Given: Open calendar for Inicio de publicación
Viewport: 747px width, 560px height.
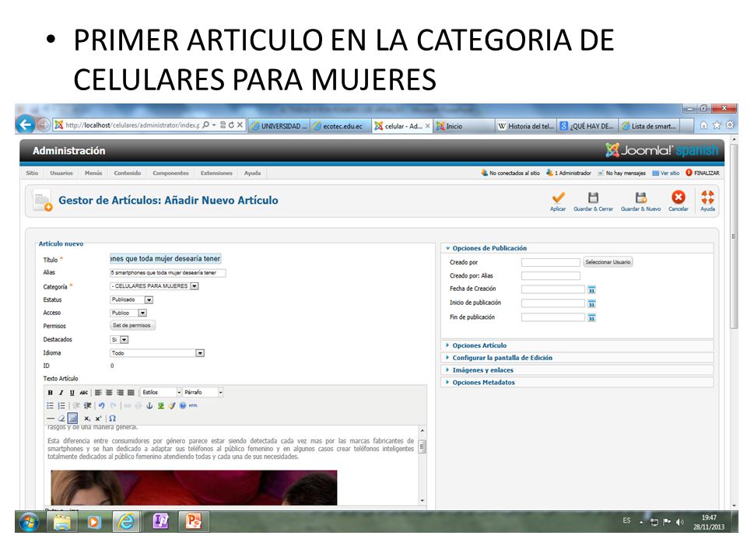Looking at the screenshot, I should click(x=591, y=303).
